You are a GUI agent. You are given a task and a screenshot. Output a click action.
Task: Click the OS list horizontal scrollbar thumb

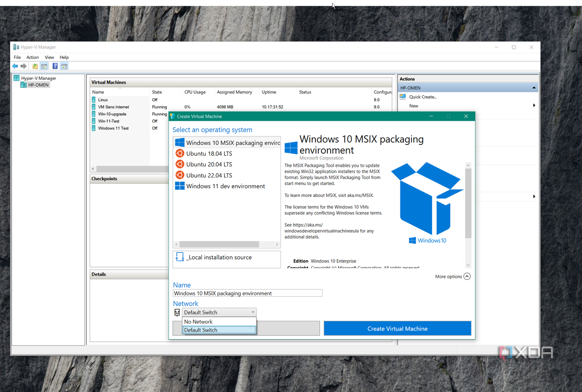(219, 244)
